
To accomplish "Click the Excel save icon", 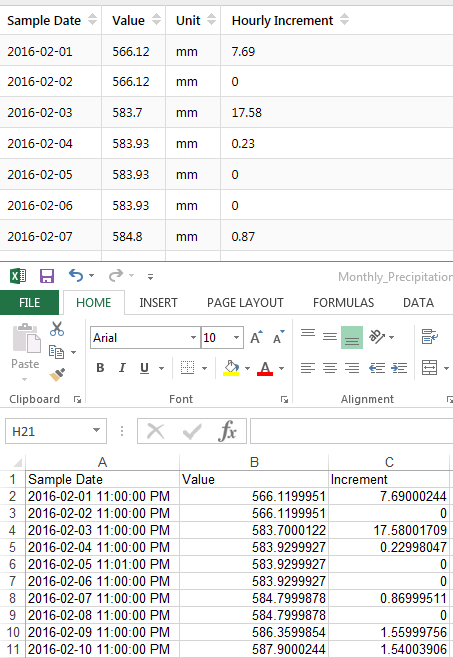I will point(47,276).
